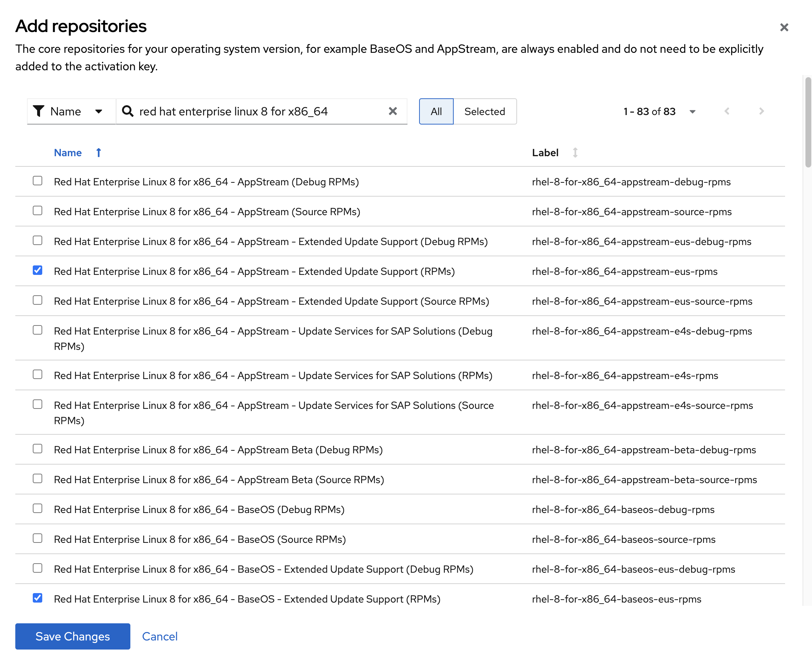Click the filter funnel icon
Viewport: 812px width, 659px height.
click(x=39, y=111)
